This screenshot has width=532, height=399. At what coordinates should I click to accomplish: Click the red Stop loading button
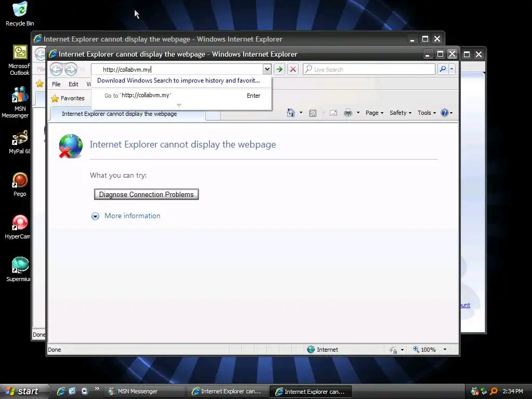coord(293,69)
